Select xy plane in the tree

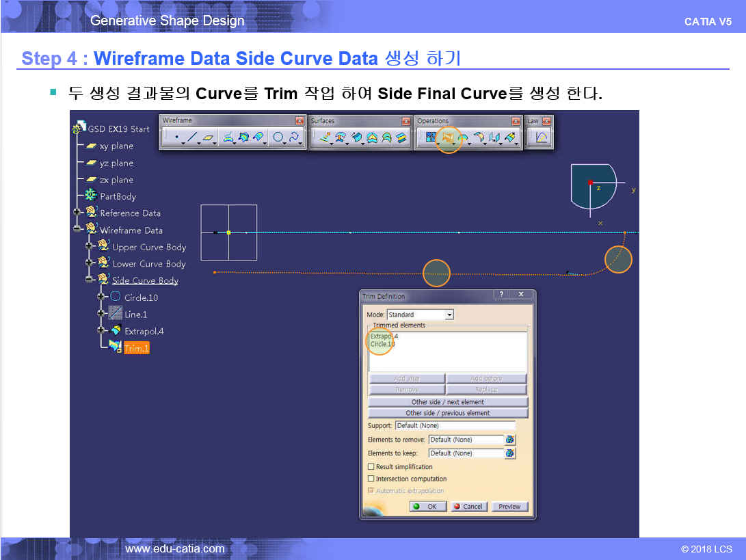click(116, 146)
